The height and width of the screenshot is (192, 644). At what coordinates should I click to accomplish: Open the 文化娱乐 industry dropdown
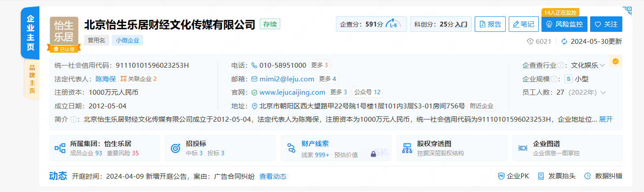click(587, 65)
